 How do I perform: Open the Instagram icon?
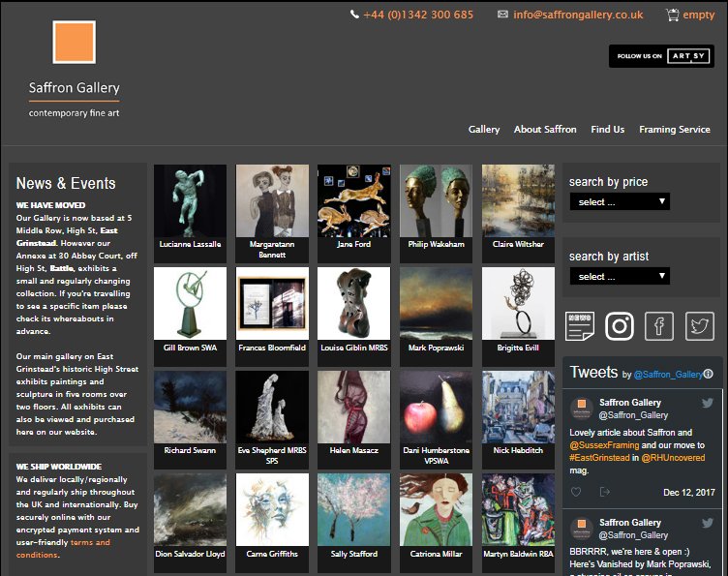click(620, 326)
